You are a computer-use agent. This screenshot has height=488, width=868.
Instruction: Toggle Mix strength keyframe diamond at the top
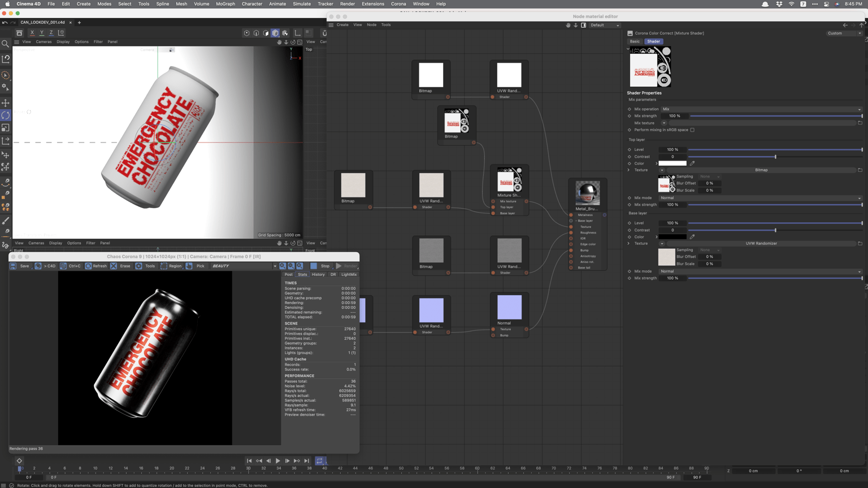click(x=630, y=116)
